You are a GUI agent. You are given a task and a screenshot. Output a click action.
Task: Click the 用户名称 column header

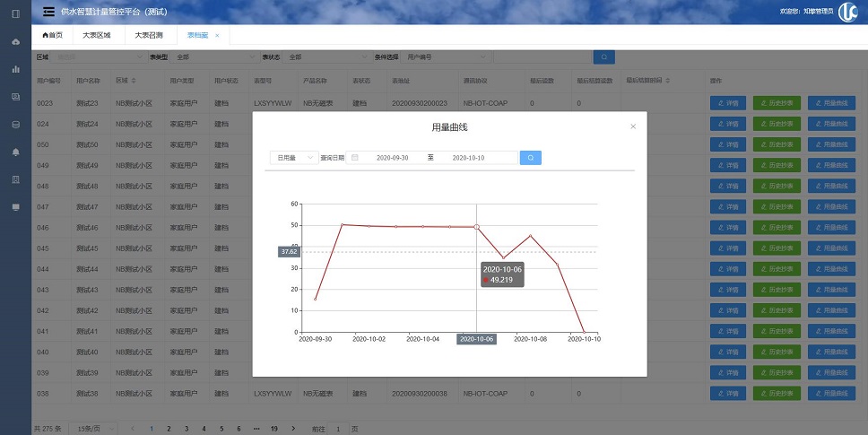[x=88, y=81]
